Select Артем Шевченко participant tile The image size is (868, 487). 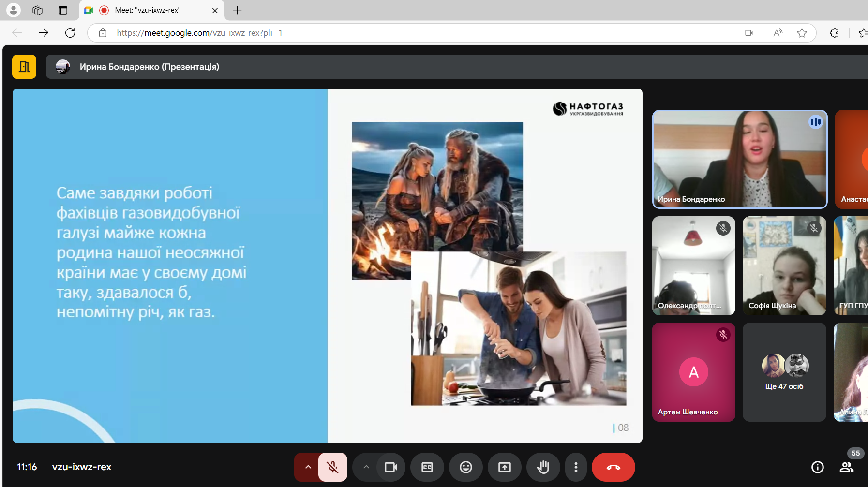click(694, 372)
